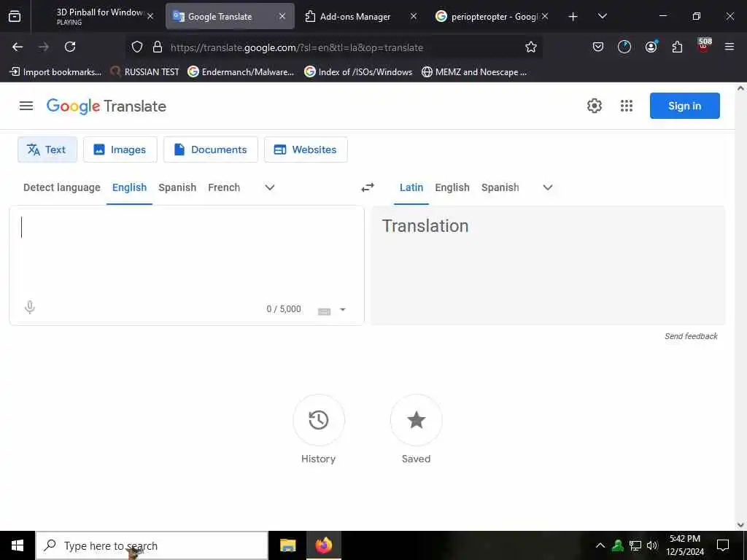Click page scrollbar down arrow
Image resolution: width=747 pixels, height=560 pixels.
pyautogui.click(x=740, y=525)
